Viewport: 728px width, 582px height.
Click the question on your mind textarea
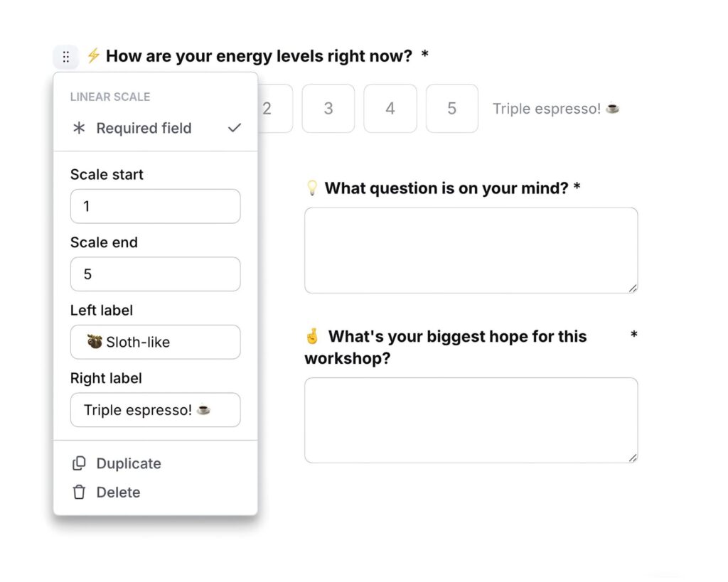(471, 250)
